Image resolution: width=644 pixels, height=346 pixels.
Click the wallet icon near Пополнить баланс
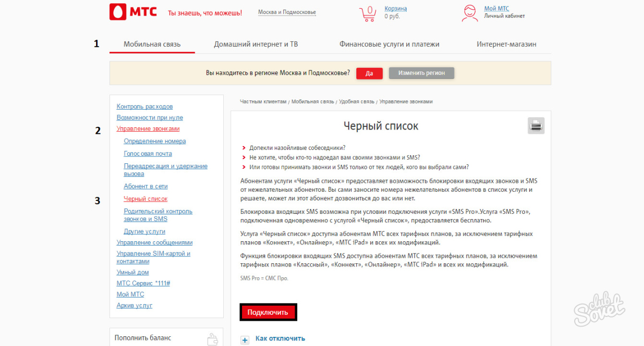(213, 339)
